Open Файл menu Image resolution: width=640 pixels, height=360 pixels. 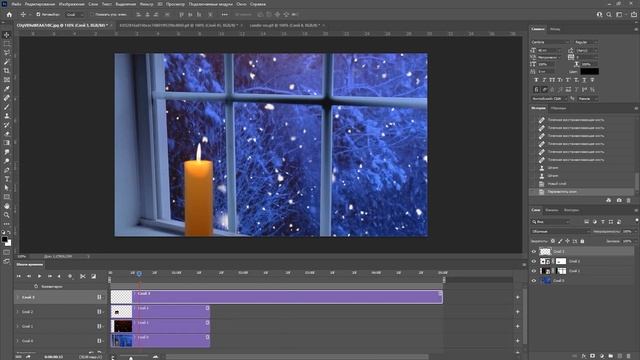pos(16,4)
